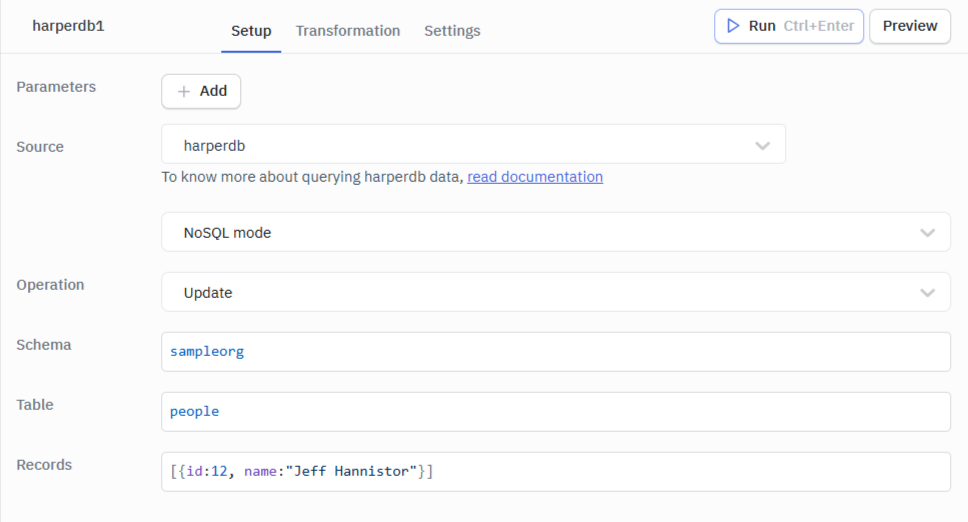Image resolution: width=968 pixels, height=522 pixels.
Task: Click the Records label
Action: pyautogui.click(x=44, y=465)
